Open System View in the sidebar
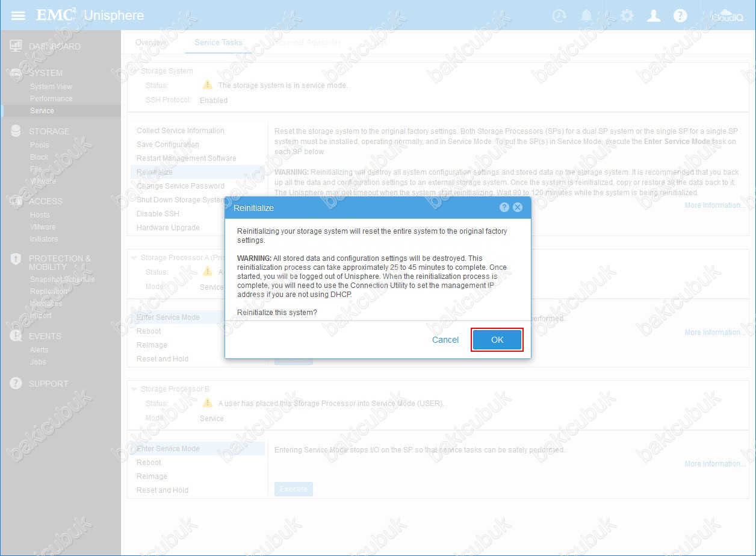The height and width of the screenshot is (556, 756). [x=51, y=87]
